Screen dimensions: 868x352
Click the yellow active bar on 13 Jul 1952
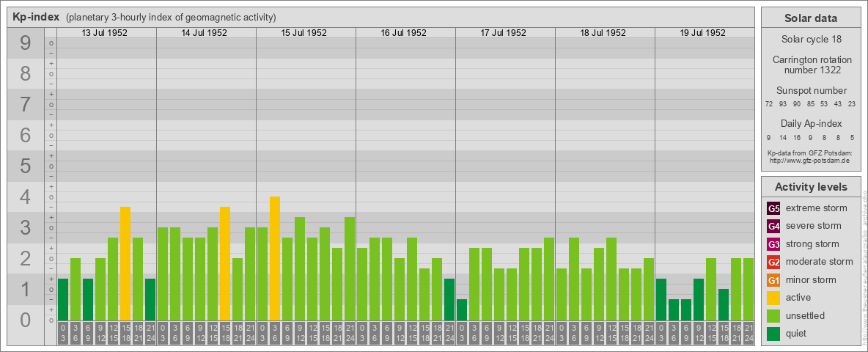pos(125,263)
